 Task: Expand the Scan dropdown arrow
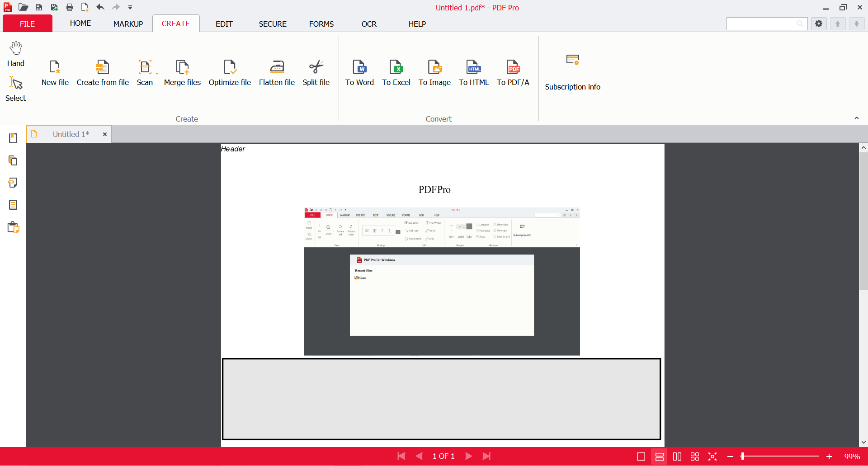(157, 73)
